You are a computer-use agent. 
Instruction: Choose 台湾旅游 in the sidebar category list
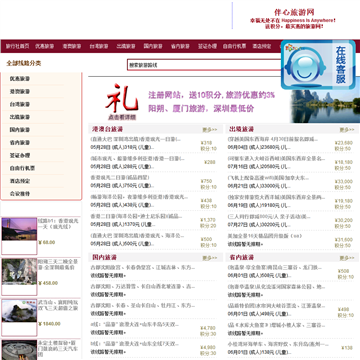(20, 104)
